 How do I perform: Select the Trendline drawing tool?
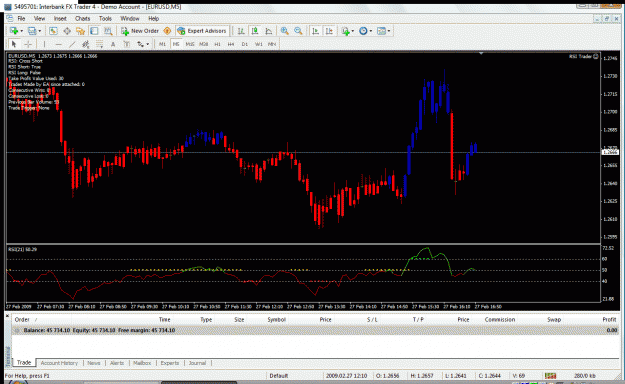[x=72, y=44]
